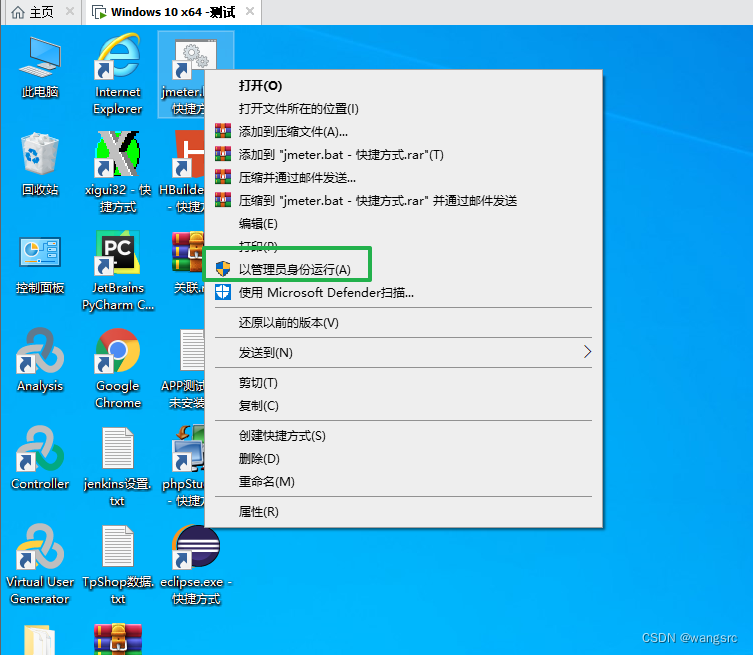Select the phpStudy shortcut icon

tap(189, 449)
